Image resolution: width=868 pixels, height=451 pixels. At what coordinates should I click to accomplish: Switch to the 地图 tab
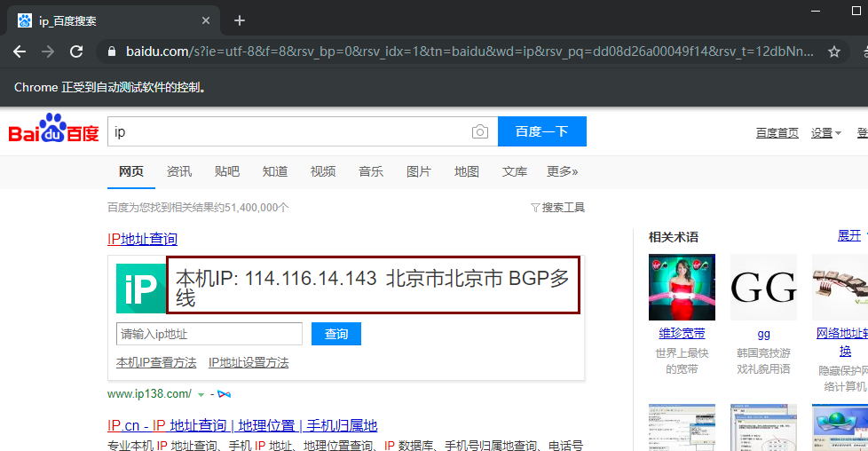[x=467, y=171]
